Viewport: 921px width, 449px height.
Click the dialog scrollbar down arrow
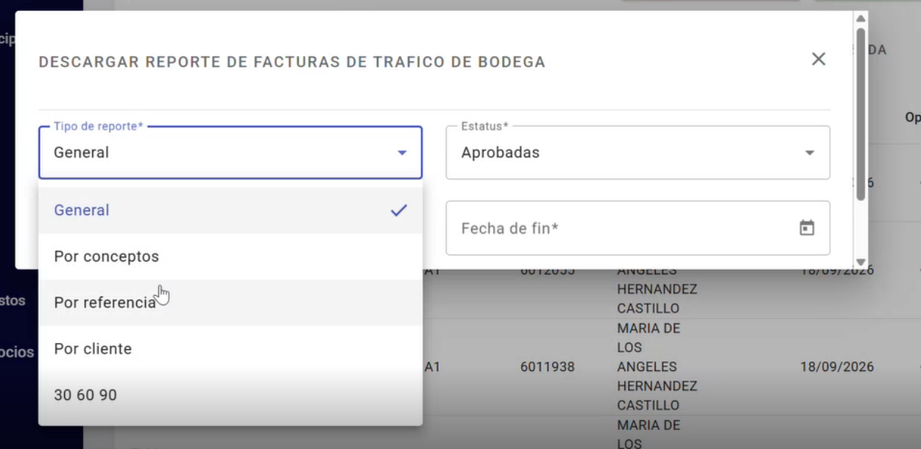(x=861, y=262)
